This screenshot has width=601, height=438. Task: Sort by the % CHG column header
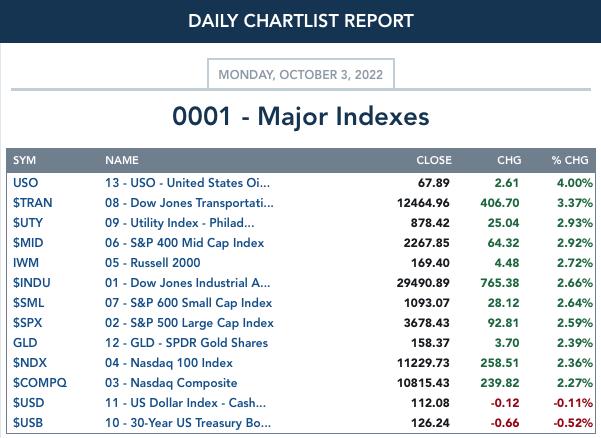tap(570, 160)
